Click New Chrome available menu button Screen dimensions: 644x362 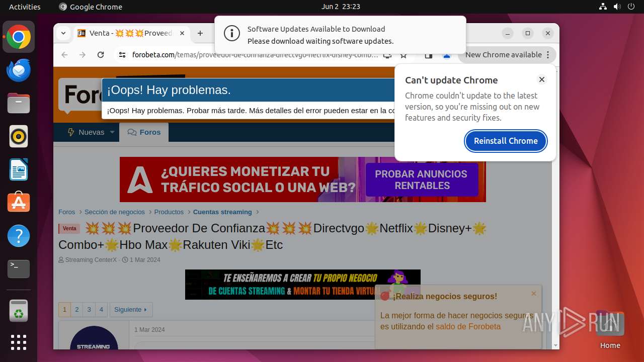(507, 55)
